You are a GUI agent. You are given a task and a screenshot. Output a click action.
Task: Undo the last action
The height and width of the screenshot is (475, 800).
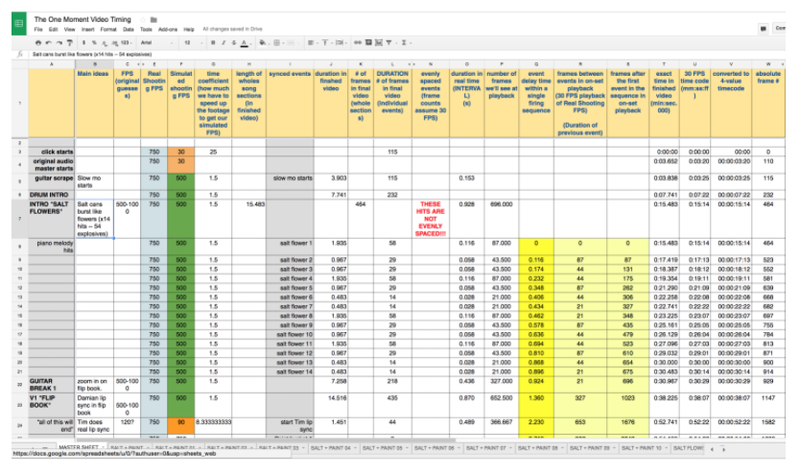pyautogui.click(x=48, y=43)
